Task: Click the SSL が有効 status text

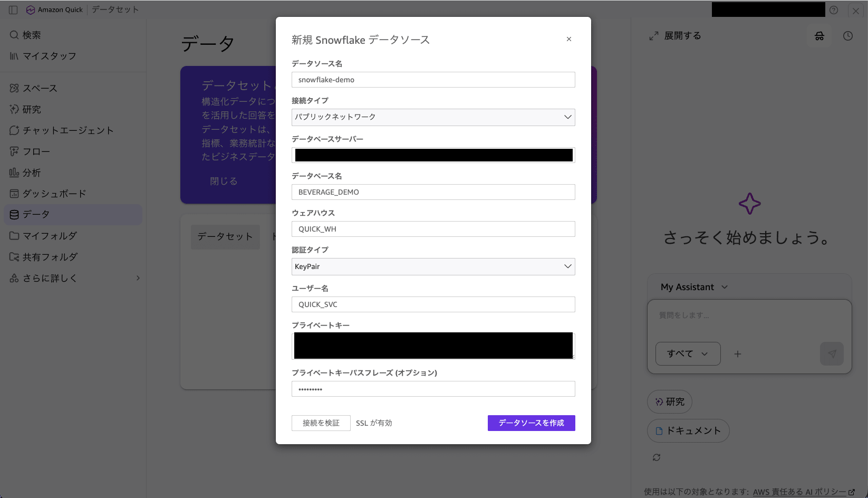Action: pyautogui.click(x=374, y=423)
